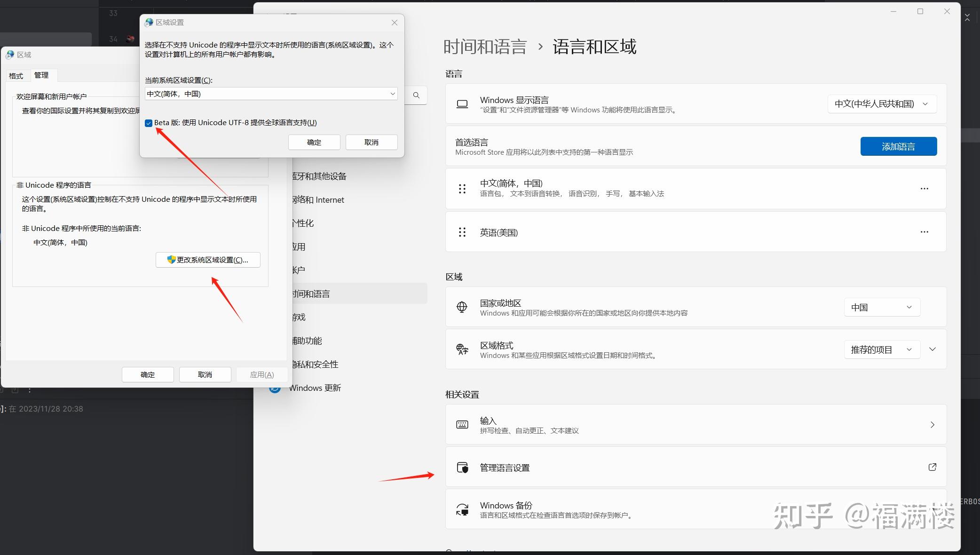Click line number 33 in editor gutter
The image size is (980, 555).
tap(113, 13)
